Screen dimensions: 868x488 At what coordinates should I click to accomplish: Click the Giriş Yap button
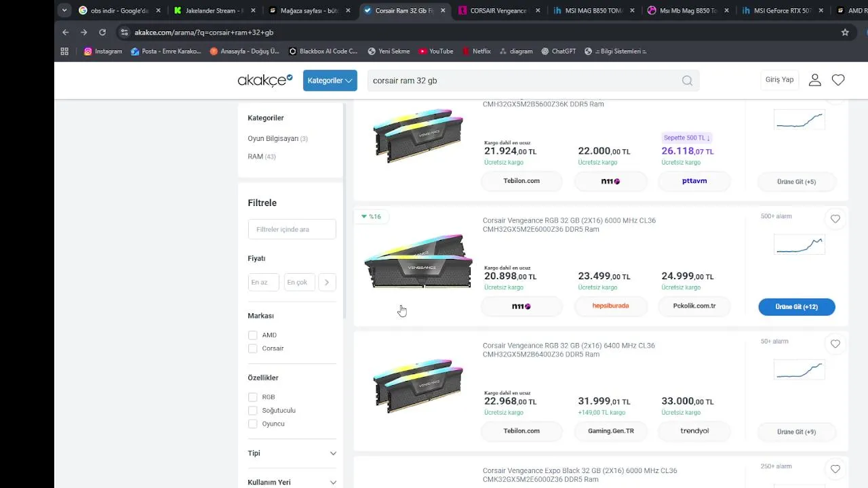(779, 80)
